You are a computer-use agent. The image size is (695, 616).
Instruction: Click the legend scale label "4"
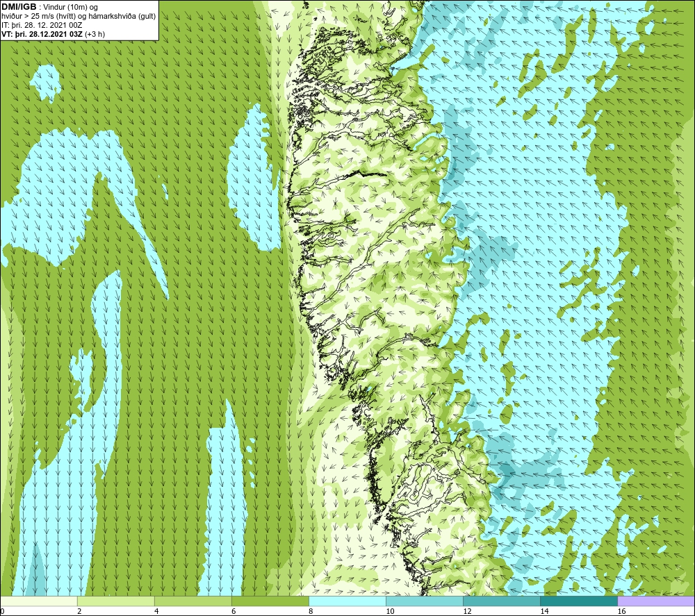coord(156,611)
